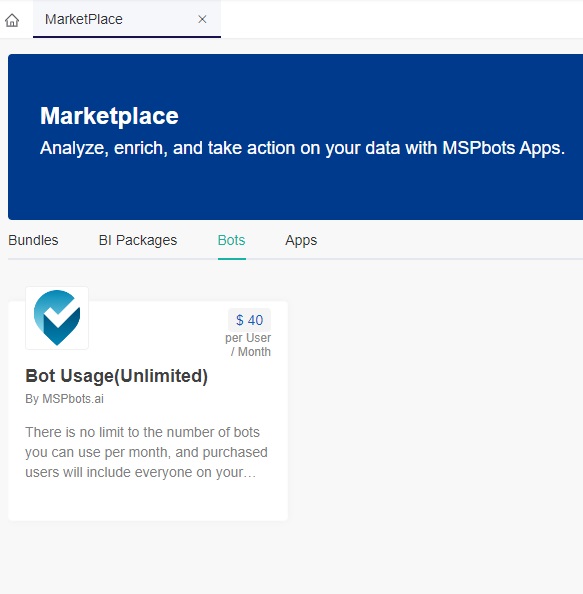This screenshot has width=583, height=594.
Task: Click the $ 40 price badge
Action: pyautogui.click(x=249, y=320)
